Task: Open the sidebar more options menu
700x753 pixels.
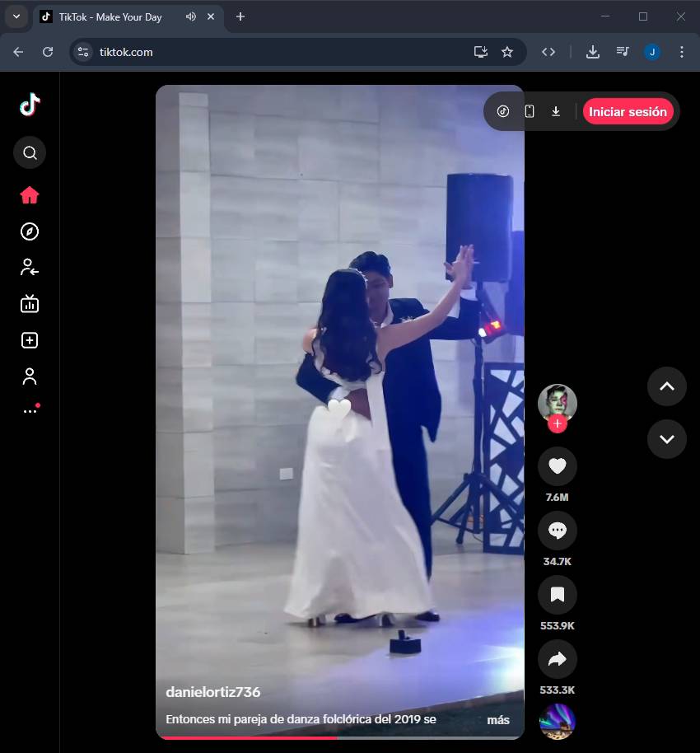Action: (x=30, y=410)
